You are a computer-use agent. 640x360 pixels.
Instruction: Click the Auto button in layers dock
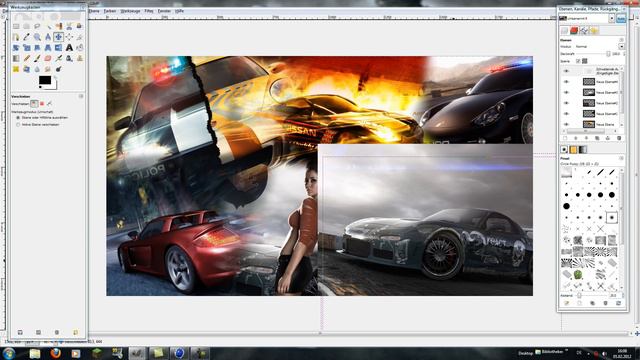(x=621, y=19)
